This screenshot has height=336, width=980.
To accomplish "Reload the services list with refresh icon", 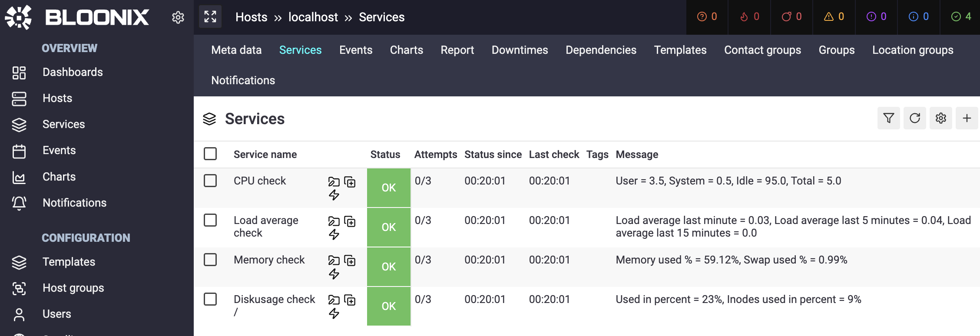I will 915,118.
